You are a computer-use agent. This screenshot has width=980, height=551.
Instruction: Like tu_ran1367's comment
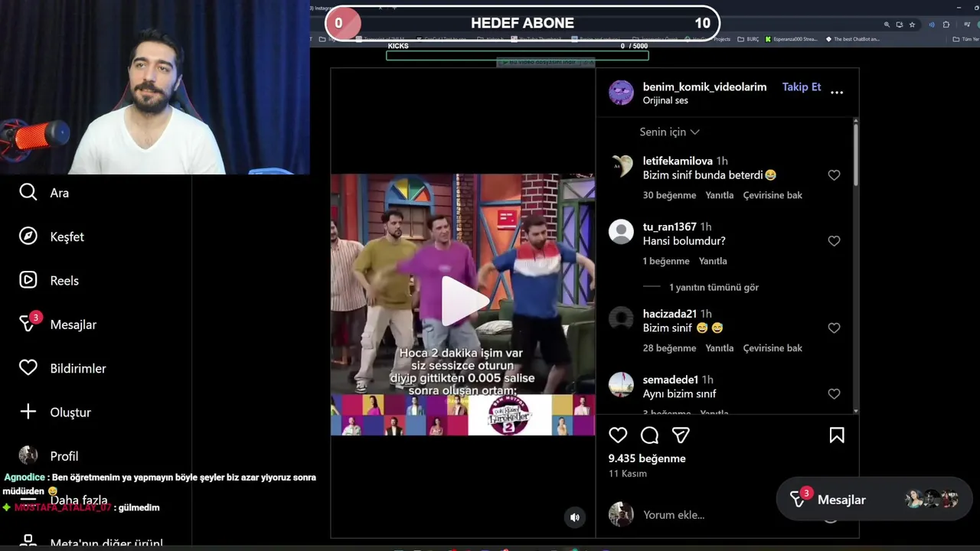(x=834, y=241)
